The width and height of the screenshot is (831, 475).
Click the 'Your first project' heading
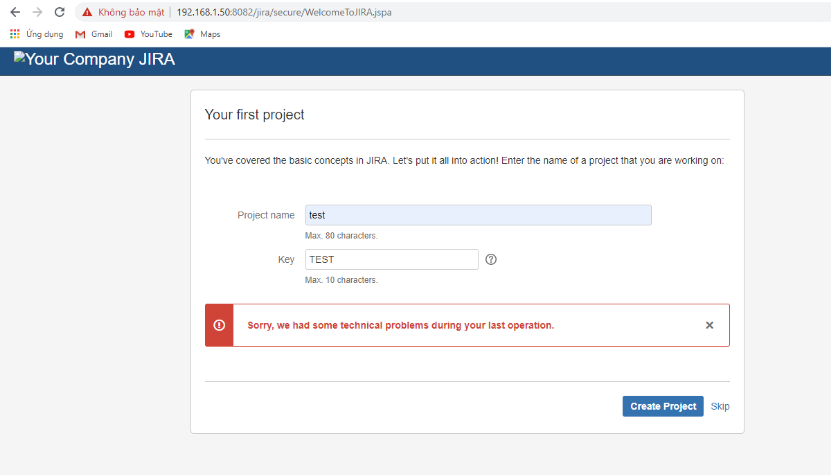[x=254, y=115]
